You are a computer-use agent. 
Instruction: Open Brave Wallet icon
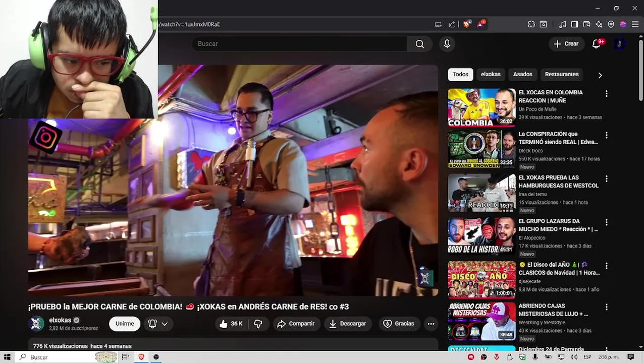[586, 24]
